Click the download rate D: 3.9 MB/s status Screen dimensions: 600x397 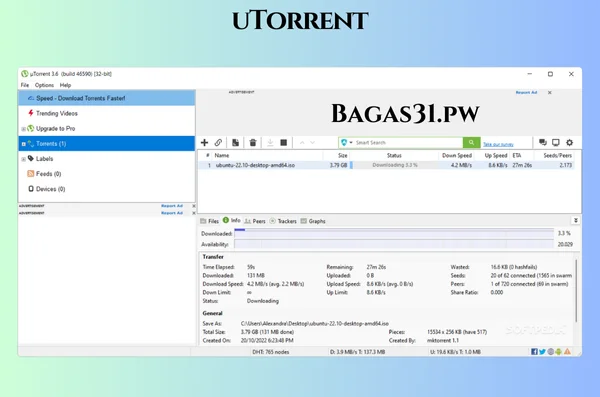click(x=357, y=352)
